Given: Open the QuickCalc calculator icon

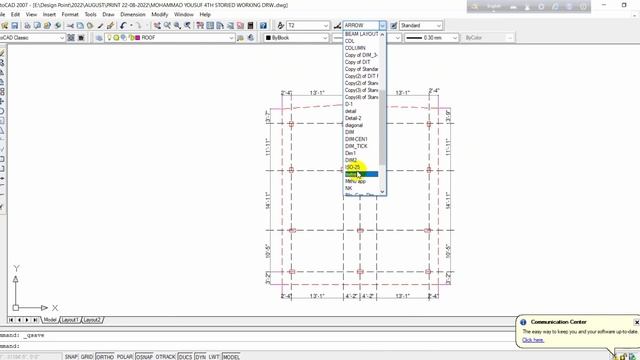Looking at the screenshot, I should tap(251, 26).
